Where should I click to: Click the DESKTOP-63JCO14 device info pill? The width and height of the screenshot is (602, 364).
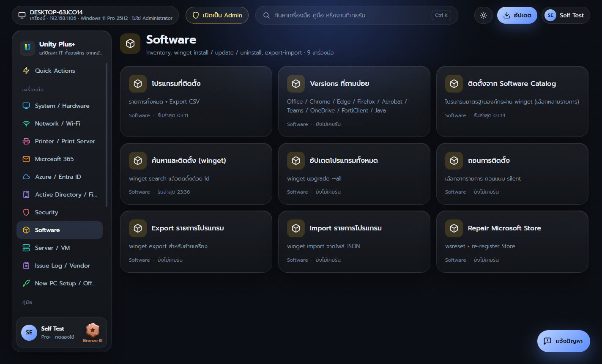point(95,15)
